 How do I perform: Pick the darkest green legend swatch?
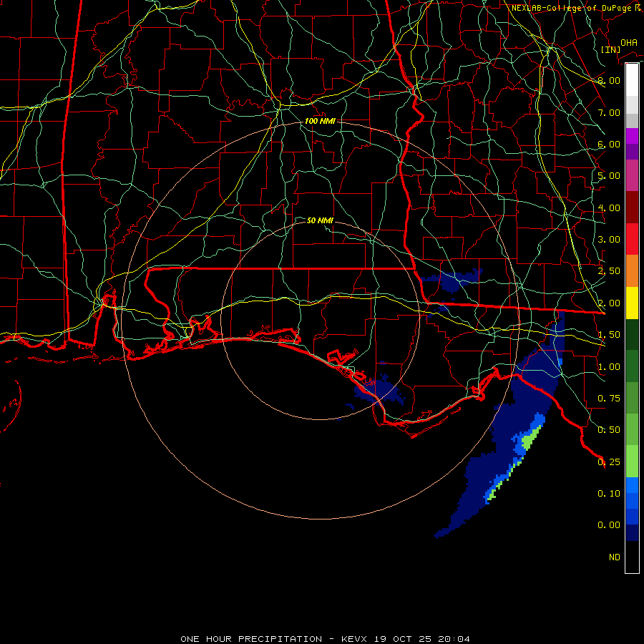(x=632, y=334)
